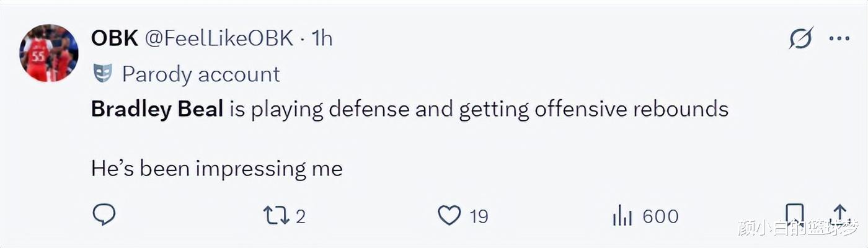Like the tweet with the heart icon
The height and width of the screenshot is (248, 868).
pyautogui.click(x=449, y=216)
